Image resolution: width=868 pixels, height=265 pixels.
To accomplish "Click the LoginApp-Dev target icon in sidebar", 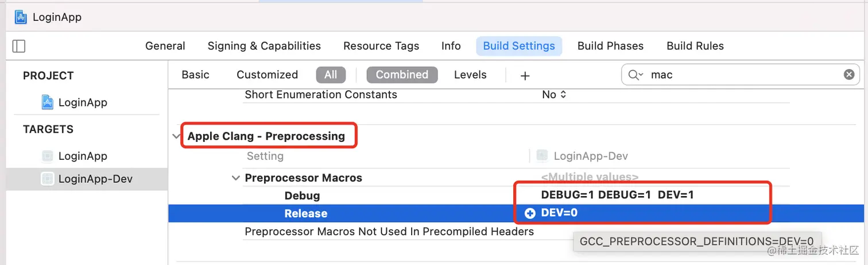I will 48,179.
